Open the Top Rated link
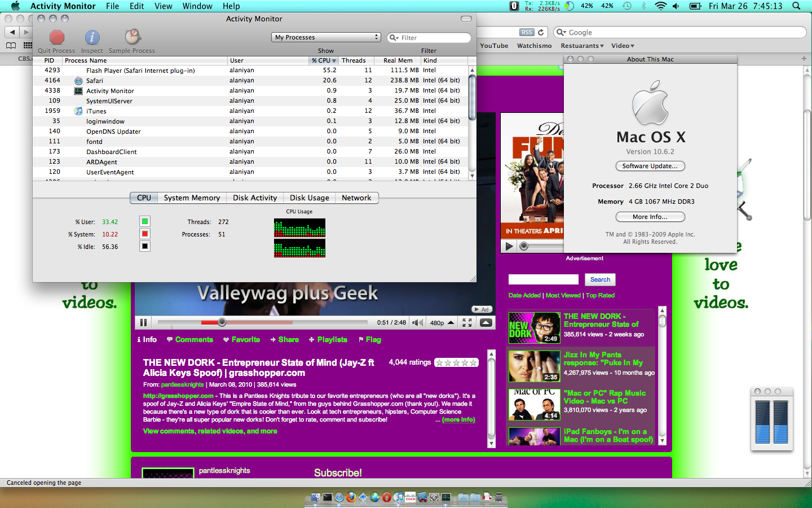The height and width of the screenshot is (508, 812). [600, 295]
